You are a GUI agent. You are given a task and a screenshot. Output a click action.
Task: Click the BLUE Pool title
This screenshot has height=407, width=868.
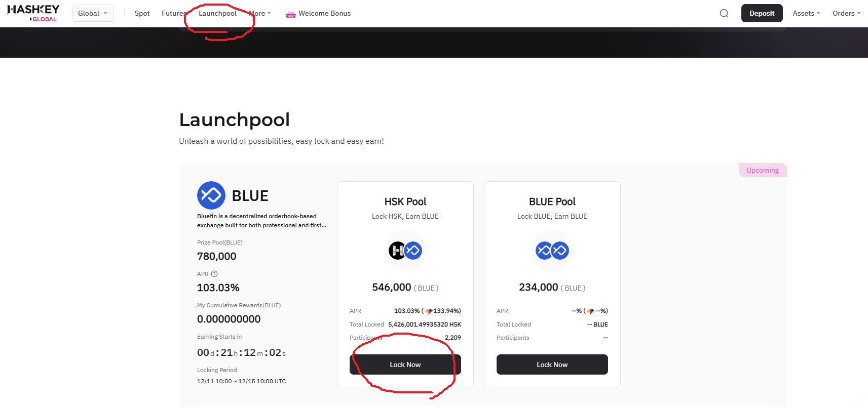552,201
